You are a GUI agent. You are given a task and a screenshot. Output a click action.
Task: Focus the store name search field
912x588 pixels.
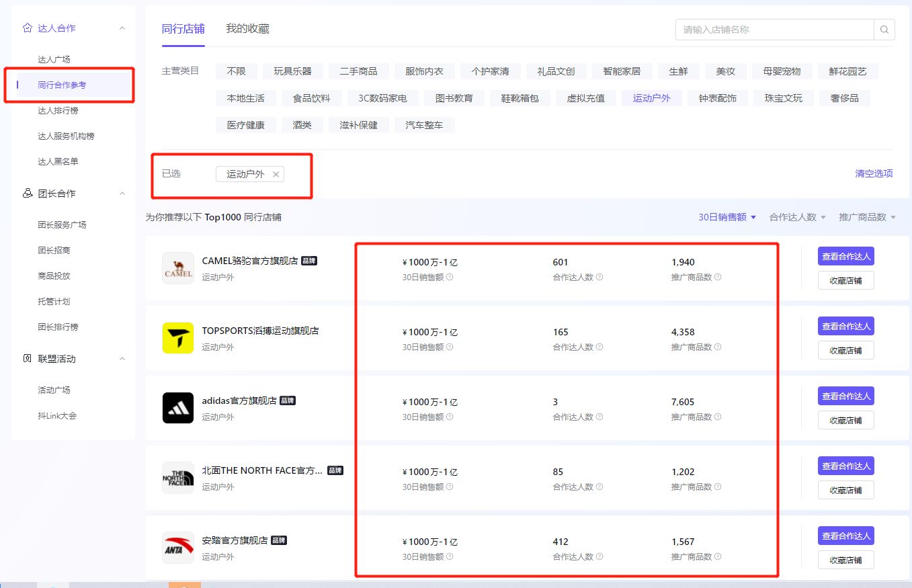click(775, 30)
